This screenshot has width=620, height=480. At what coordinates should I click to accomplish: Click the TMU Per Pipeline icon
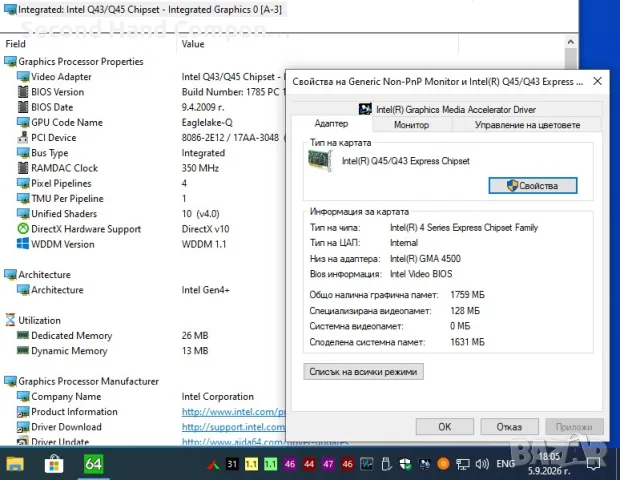23,198
